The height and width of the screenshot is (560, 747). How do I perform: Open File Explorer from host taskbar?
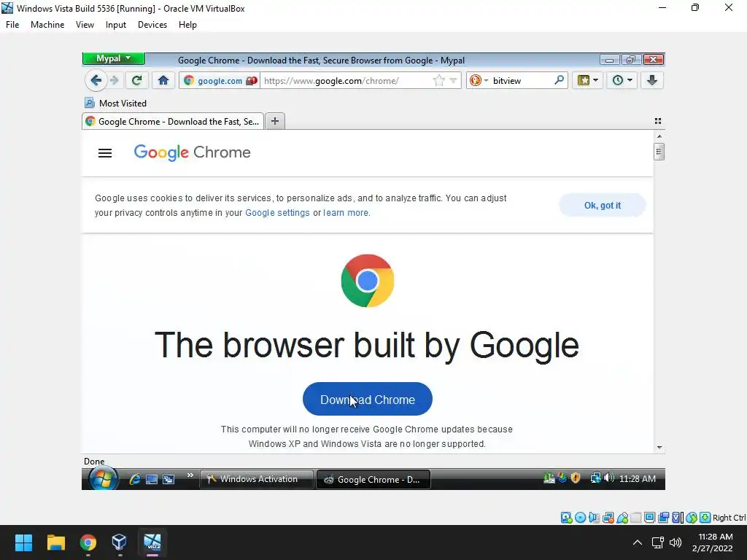(x=55, y=542)
